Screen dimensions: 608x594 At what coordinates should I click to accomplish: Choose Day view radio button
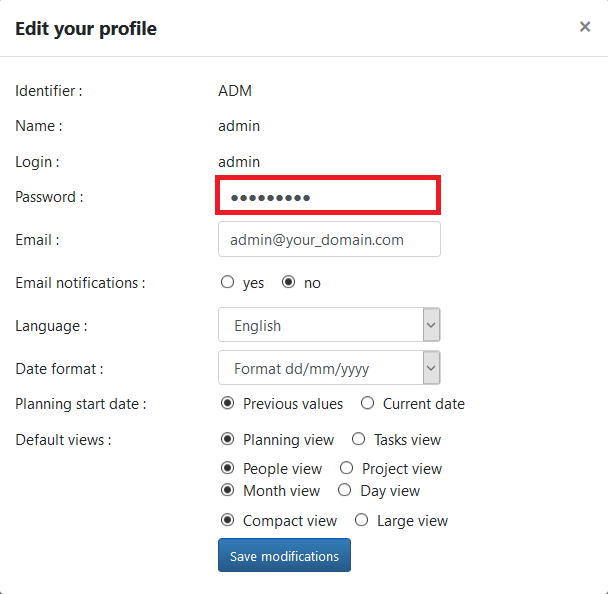pyautogui.click(x=344, y=491)
